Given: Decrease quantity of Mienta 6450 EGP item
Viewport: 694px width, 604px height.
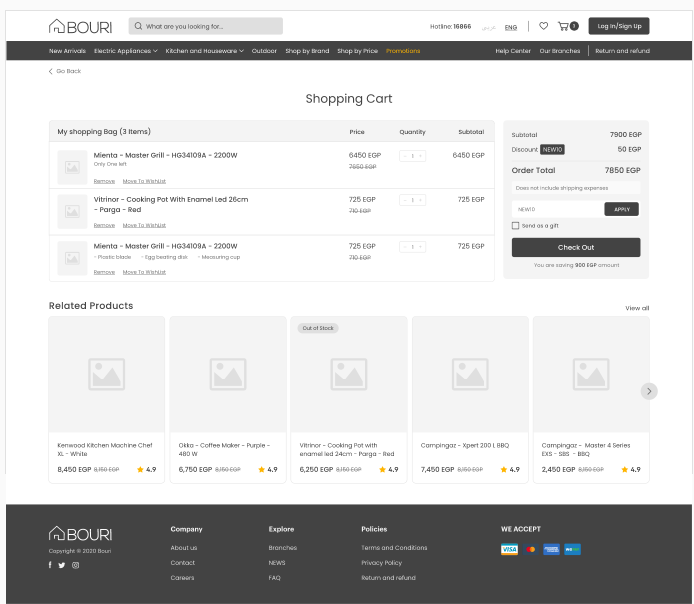Looking at the screenshot, I should pyautogui.click(x=405, y=156).
